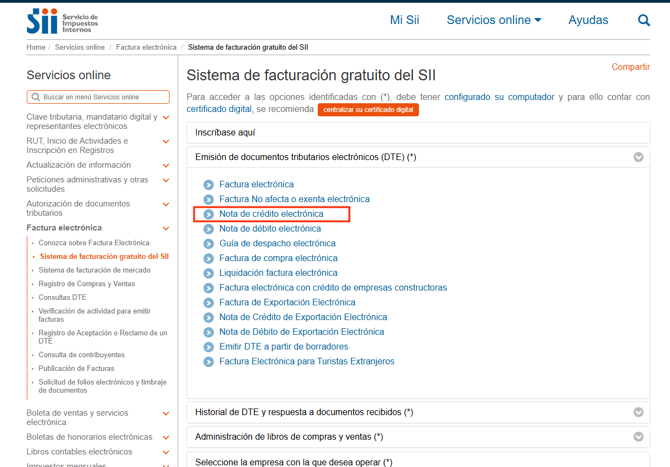
Task: Click the SII logo
Action: coord(62,21)
